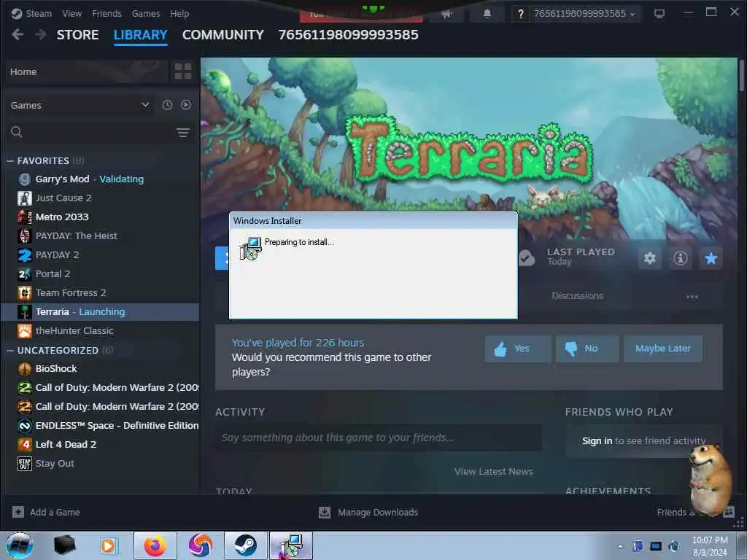Click the No thumbs-down button
Image resolution: width=747 pixels, height=560 pixels.
click(587, 349)
